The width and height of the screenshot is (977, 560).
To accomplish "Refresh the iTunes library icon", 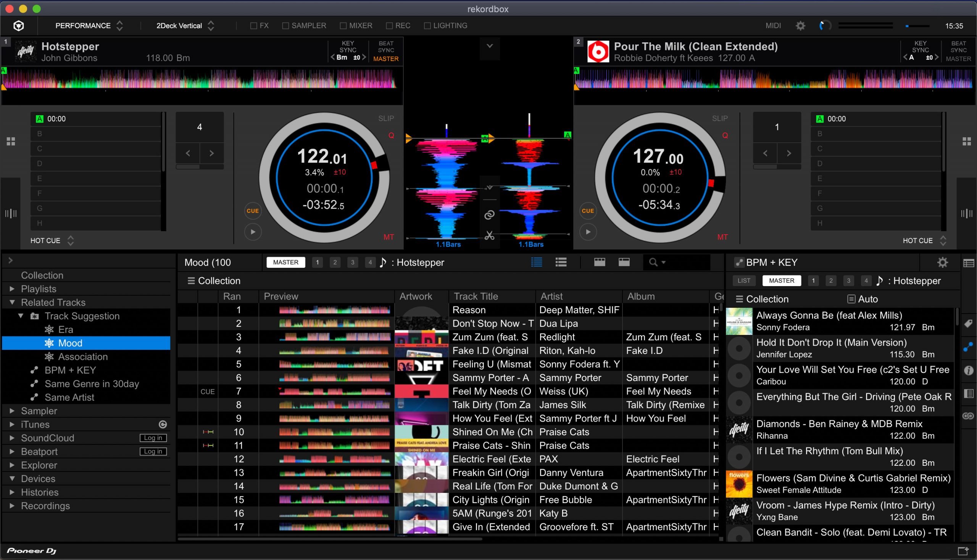I will (x=163, y=425).
